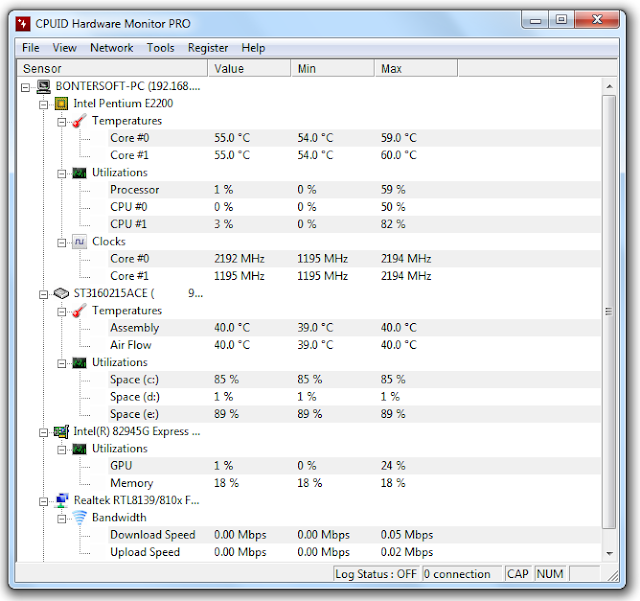The width and height of the screenshot is (640, 601).
Task: Select the Assembly temperature row
Action: click(354, 328)
